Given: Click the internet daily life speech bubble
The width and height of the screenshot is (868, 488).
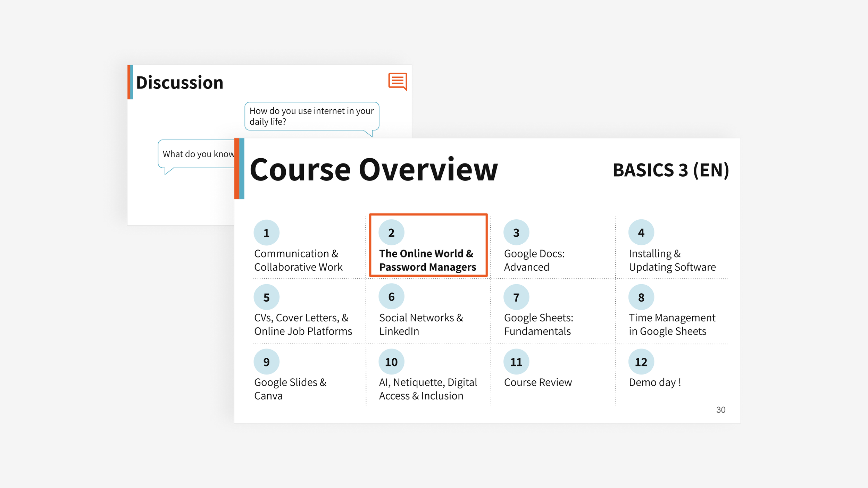Looking at the screenshot, I should [311, 116].
